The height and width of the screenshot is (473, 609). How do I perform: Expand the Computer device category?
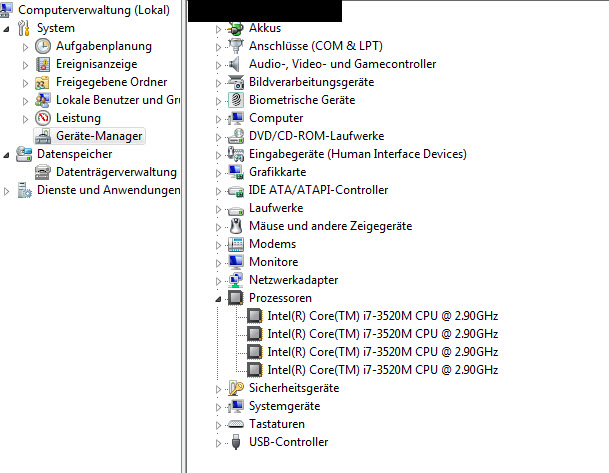tap(218, 119)
